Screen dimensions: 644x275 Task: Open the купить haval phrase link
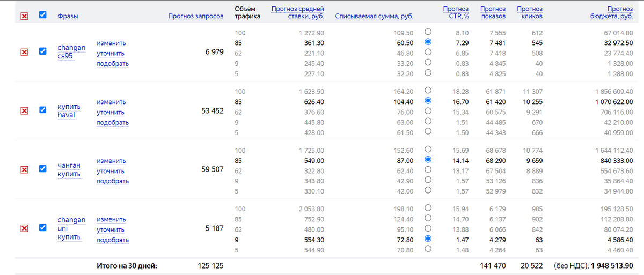[69, 110]
